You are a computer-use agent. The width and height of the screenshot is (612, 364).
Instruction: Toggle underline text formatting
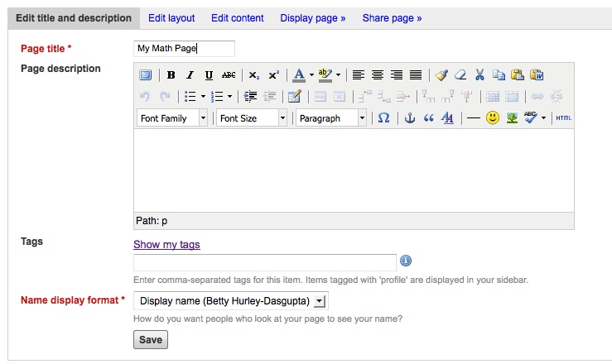(209, 75)
